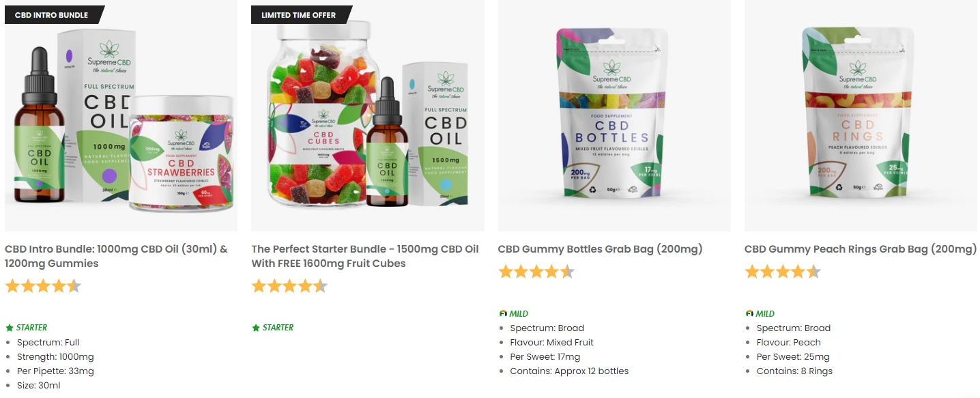Click the STARTER star icon under Perfect Starter Bundle
This screenshot has height=398, width=980.
[x=256, y=328]
